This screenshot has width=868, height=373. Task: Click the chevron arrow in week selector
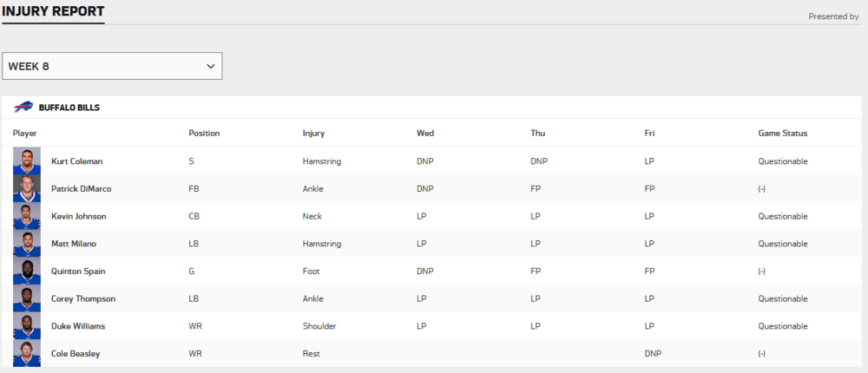pos(210,67)
